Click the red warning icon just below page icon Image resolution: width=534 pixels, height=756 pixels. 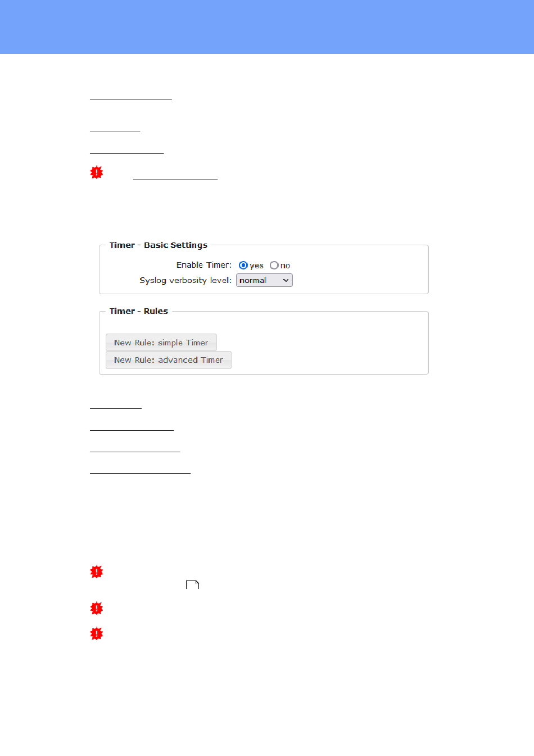[x=97, y=608]
